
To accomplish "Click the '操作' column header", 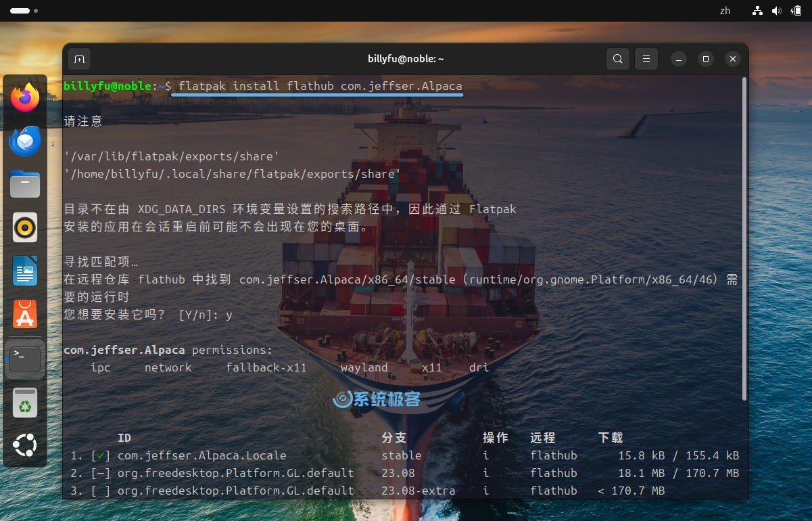I will tap(496, 438).
